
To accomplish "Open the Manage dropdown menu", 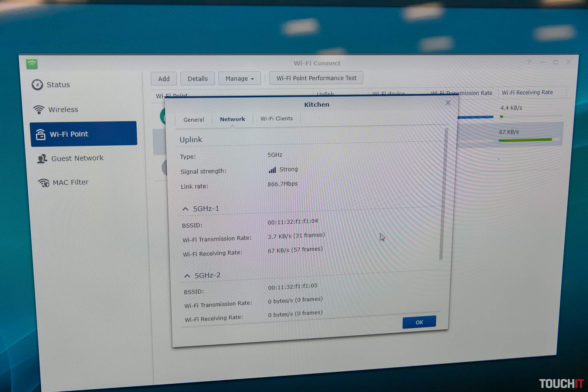I will 239,78.
